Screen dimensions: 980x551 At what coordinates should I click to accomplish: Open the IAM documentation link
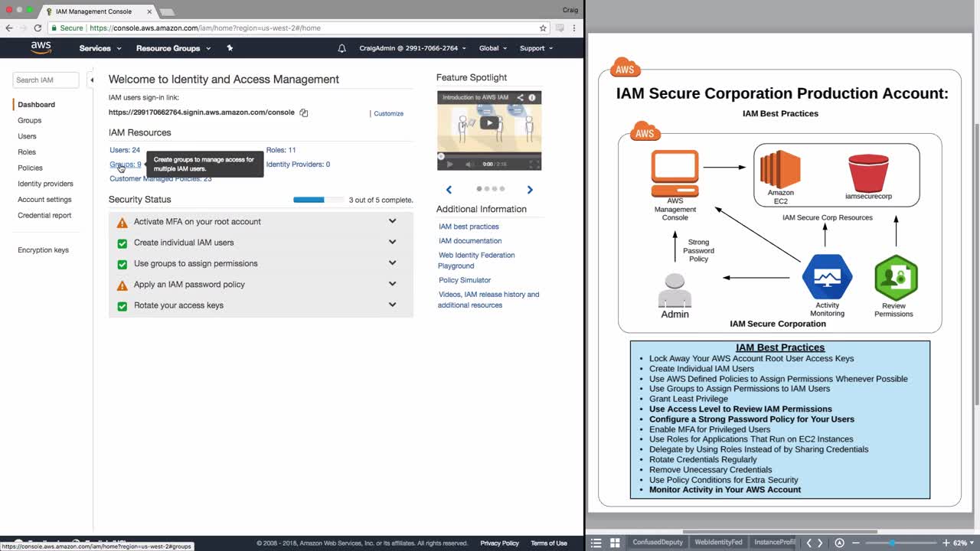point(470,241)
